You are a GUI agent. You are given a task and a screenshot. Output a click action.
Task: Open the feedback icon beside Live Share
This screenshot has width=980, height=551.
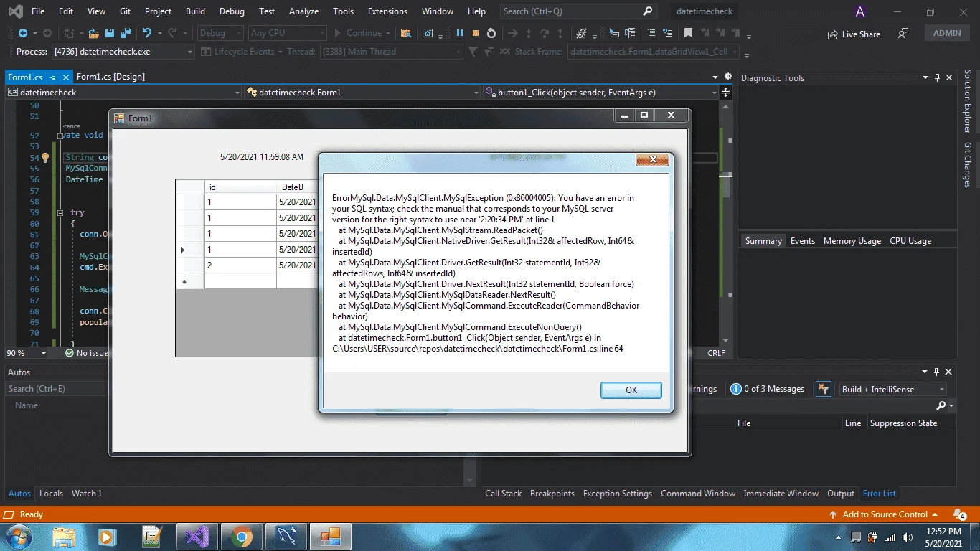pos(903,34)
